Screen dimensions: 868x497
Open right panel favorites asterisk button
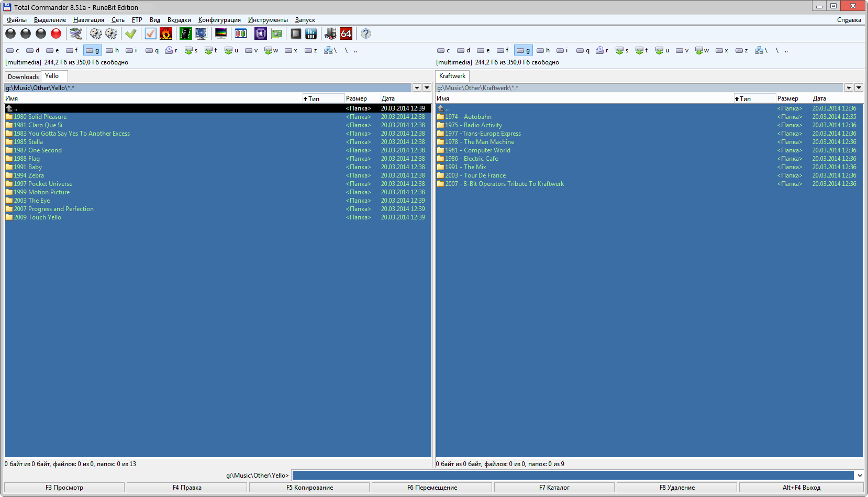pyautogui.click(x=849, y=87)
